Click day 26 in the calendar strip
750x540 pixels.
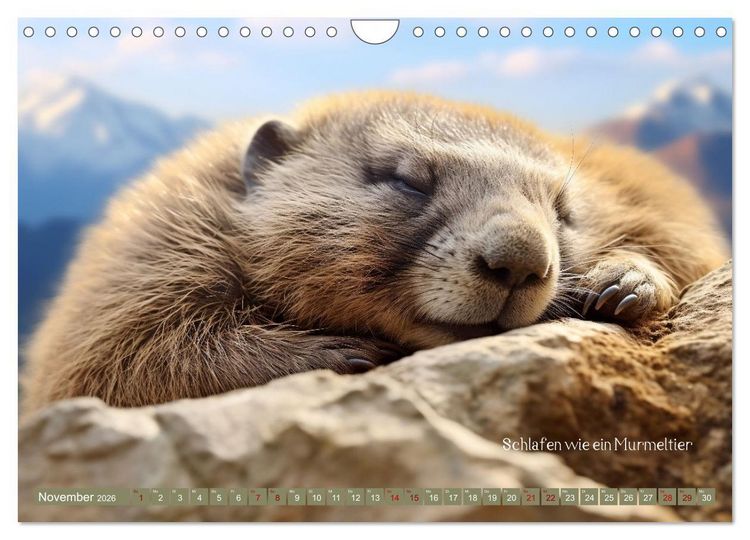coord(629,497)
